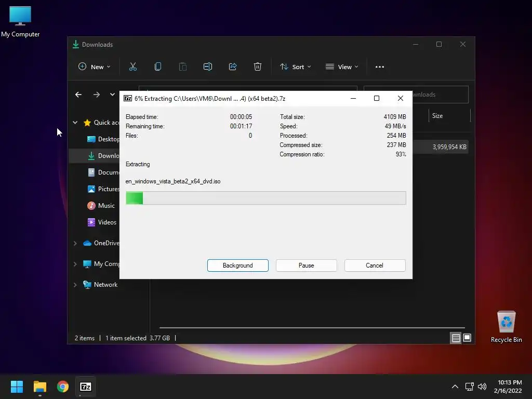Open the Sort dropdown
This screenshot has height=399, width=532.
pos(295,67)
